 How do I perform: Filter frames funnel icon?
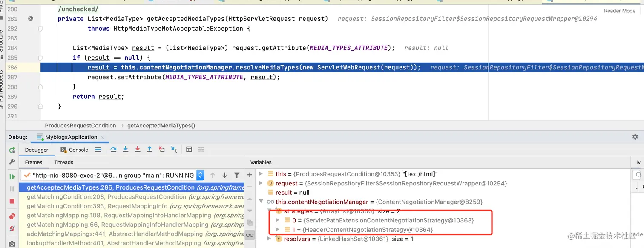pos(237,175)
